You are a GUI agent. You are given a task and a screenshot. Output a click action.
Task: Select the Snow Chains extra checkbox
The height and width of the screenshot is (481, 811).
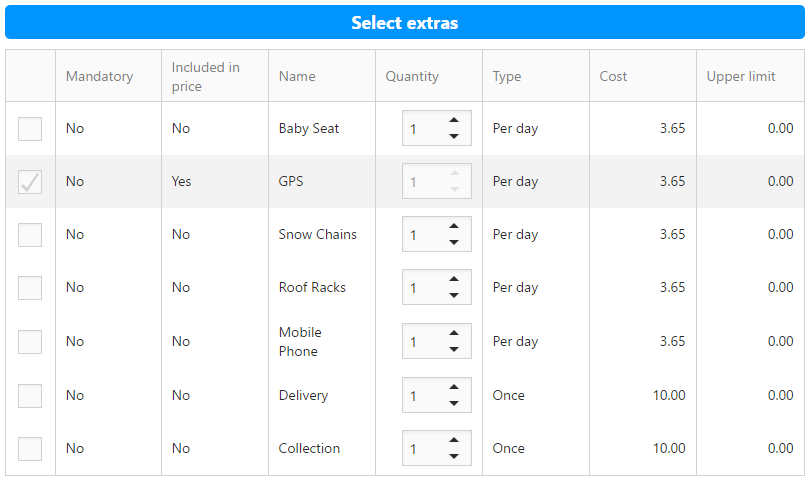(30, 235)
